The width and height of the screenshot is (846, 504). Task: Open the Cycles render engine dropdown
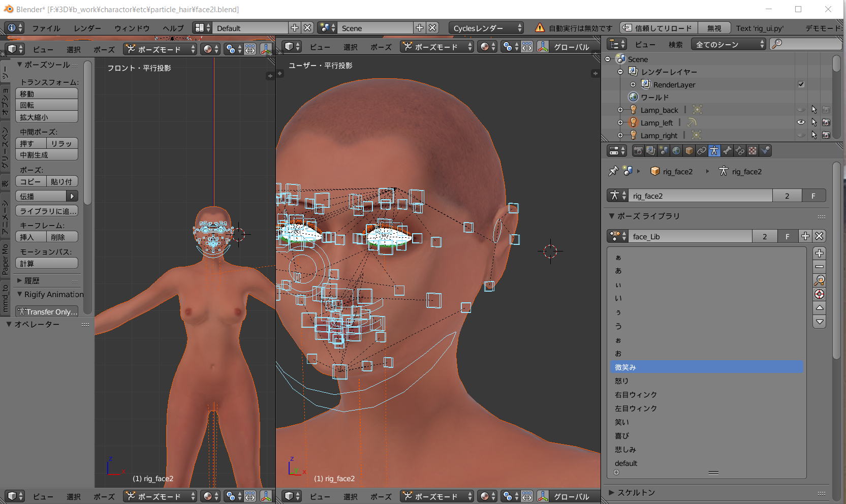pyautogui.click(x=486, y=28)
